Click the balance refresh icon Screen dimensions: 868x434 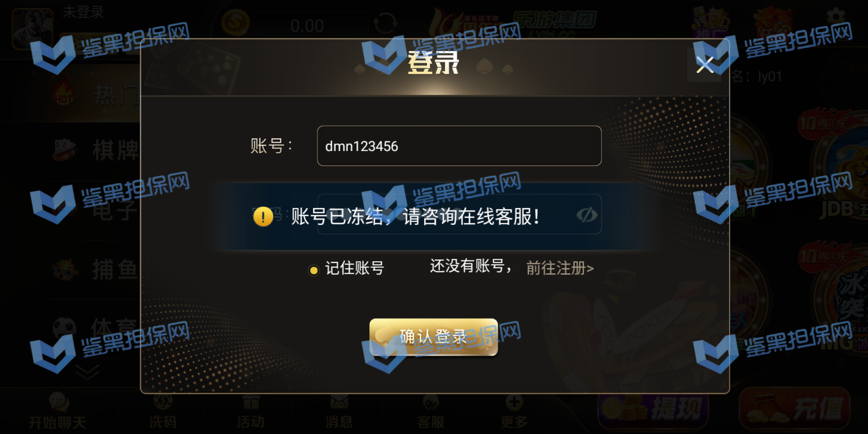click(385, 24)
